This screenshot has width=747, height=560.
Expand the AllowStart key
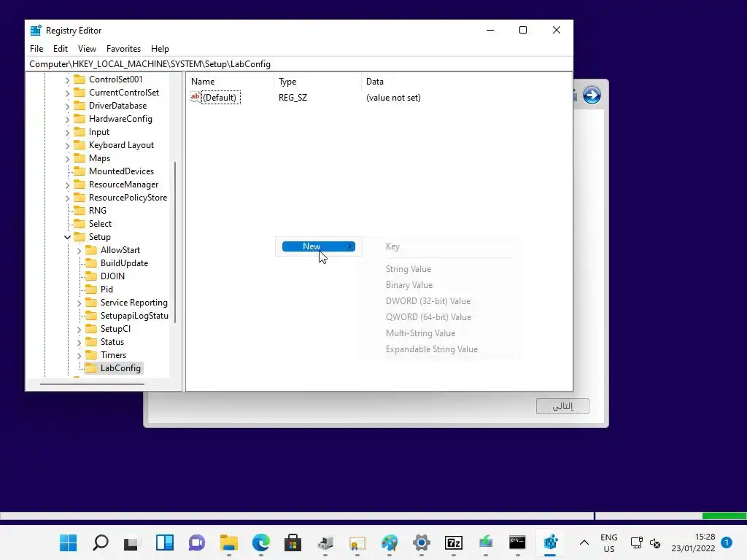point(79,251)
